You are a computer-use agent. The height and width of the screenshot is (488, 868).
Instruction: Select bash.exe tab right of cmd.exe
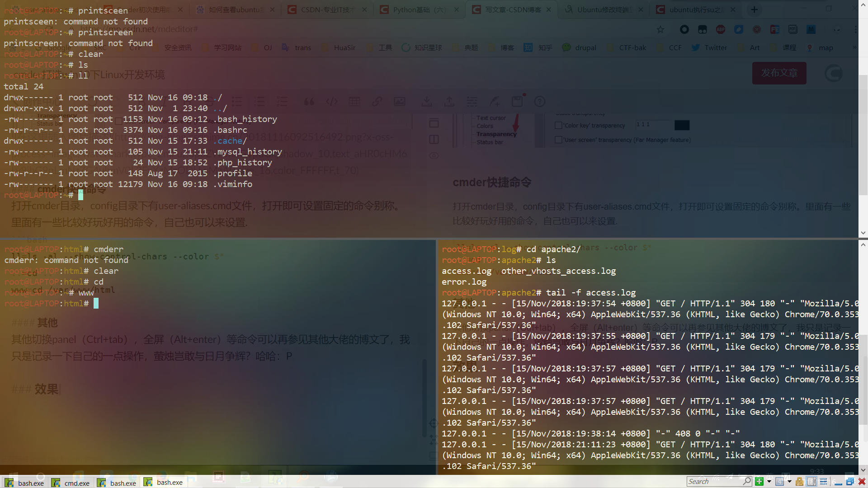118,483
